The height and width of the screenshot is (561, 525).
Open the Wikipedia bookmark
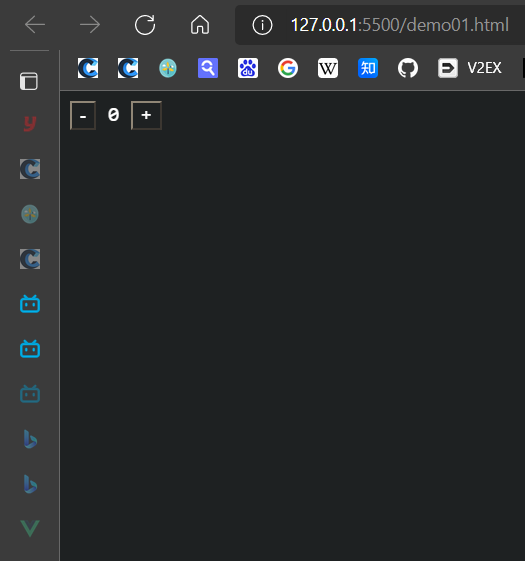[x=328, y=68]
